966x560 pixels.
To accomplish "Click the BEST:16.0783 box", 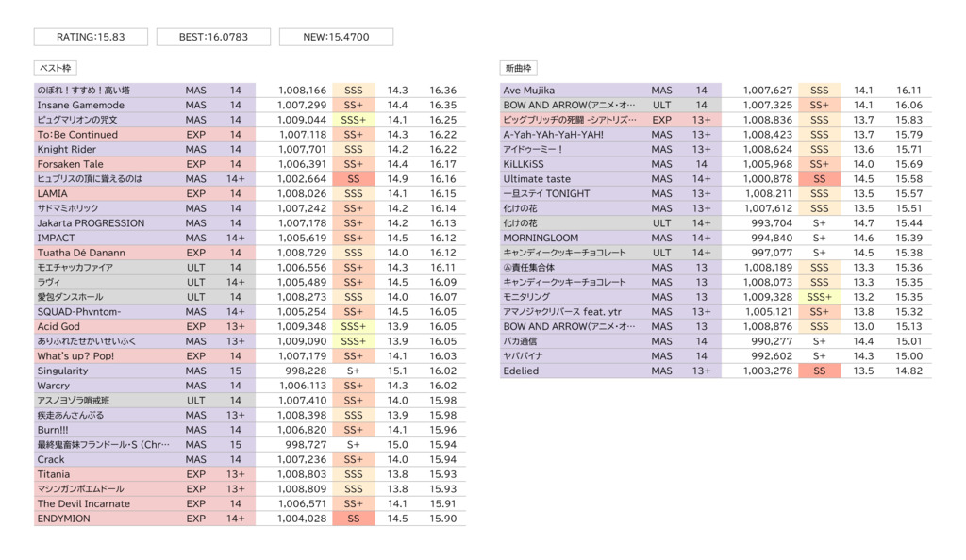I will [x=213, y=37].
